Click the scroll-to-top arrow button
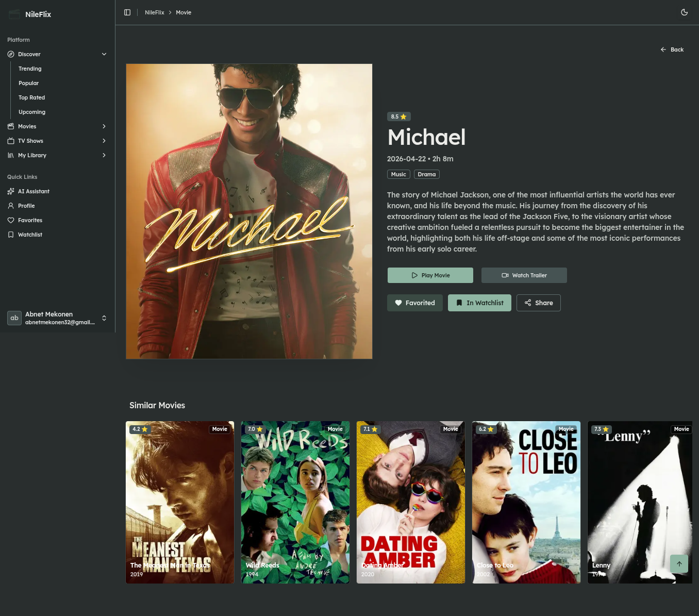Image resolution: width=699 pixels, height=616 pixels. click(679, 563)
